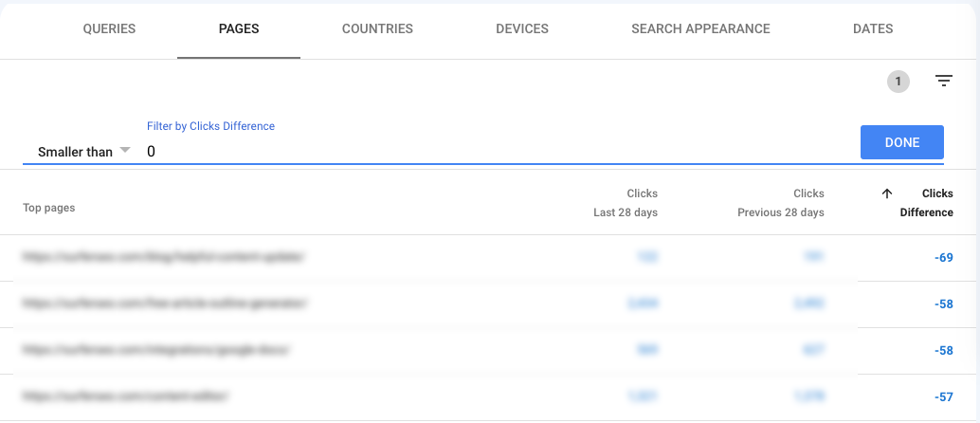The height and width of the screenshot is (423, 980).
Task: Open the Smaller than dropdown
Action: 76,152
